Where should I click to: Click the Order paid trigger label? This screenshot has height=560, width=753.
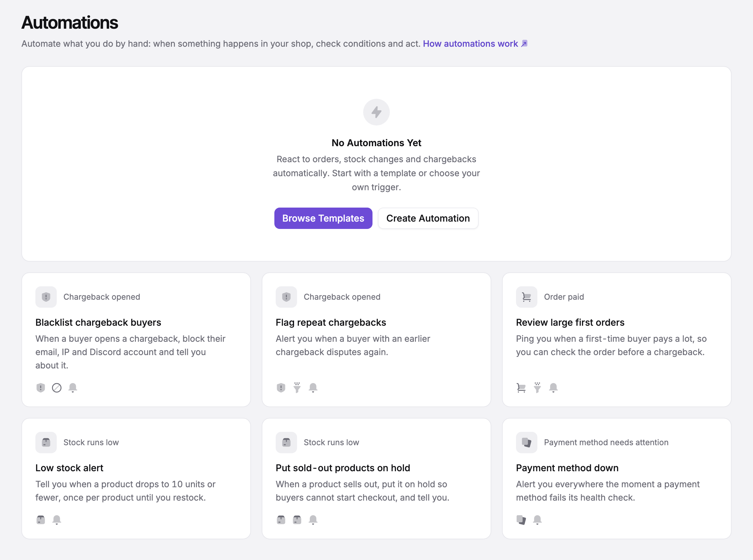point(564,297)
